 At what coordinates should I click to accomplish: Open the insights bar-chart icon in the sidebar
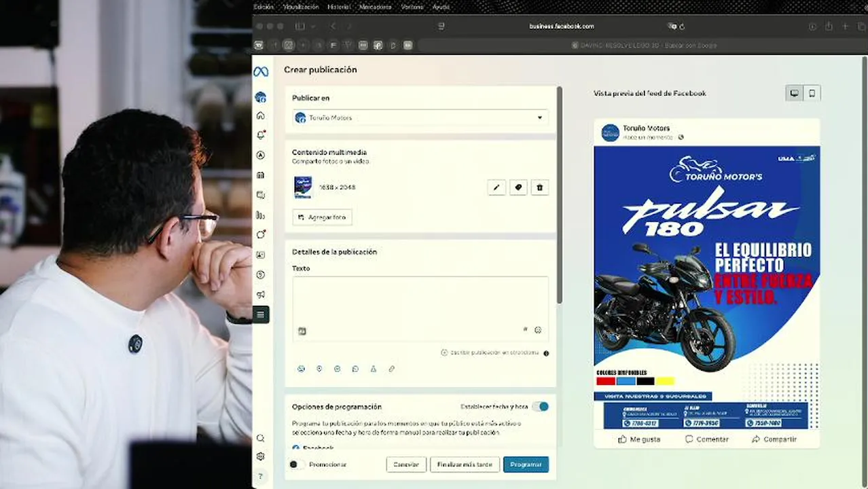[261, 215]
